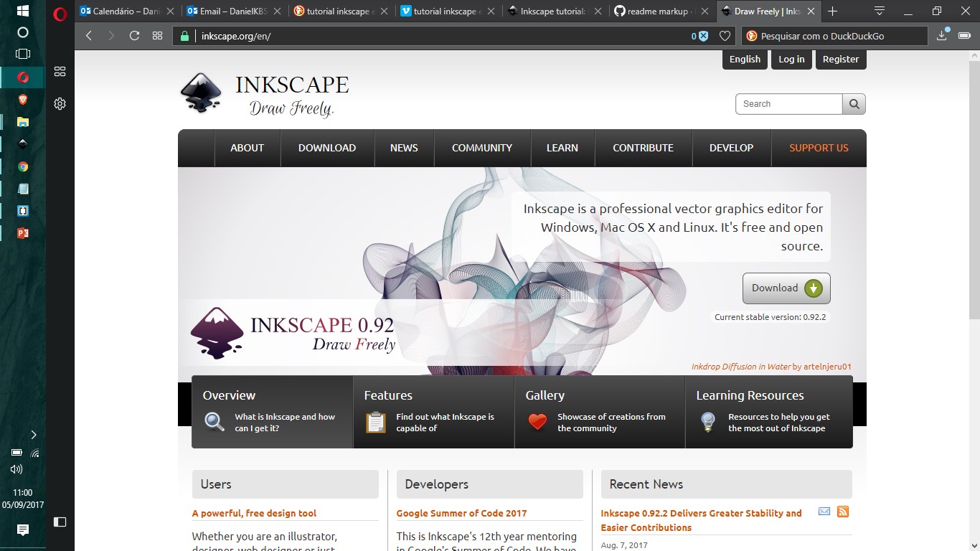
Task: Open the COMMUNITY menu
Action: [x=482, y=148]
